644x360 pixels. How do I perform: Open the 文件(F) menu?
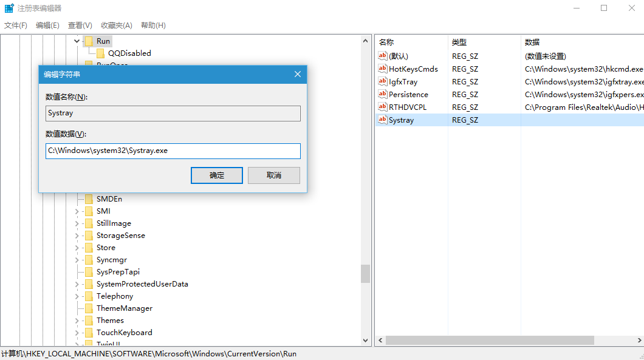(16, 25)
